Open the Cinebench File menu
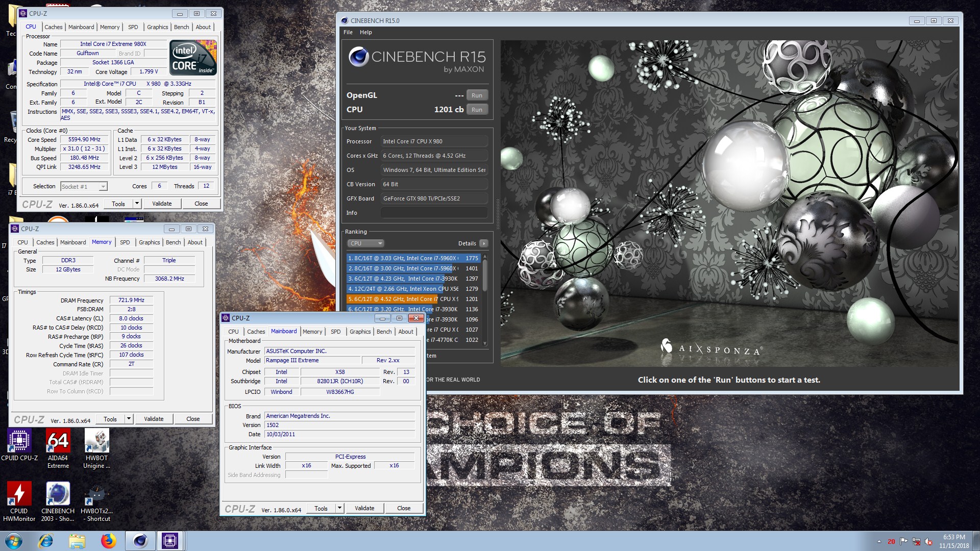The width and height of the screenshot is (980, 551). tap(348, 32)
